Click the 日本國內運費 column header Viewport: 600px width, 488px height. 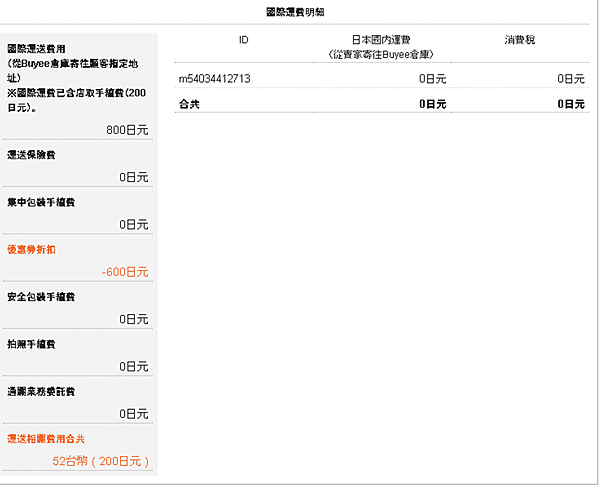point(379,39)
